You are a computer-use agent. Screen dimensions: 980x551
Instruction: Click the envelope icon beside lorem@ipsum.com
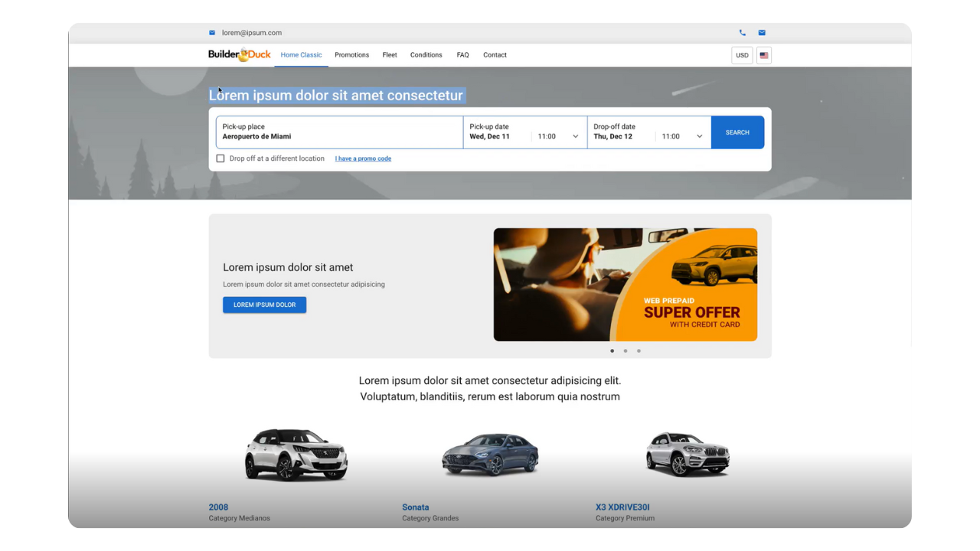212,33
